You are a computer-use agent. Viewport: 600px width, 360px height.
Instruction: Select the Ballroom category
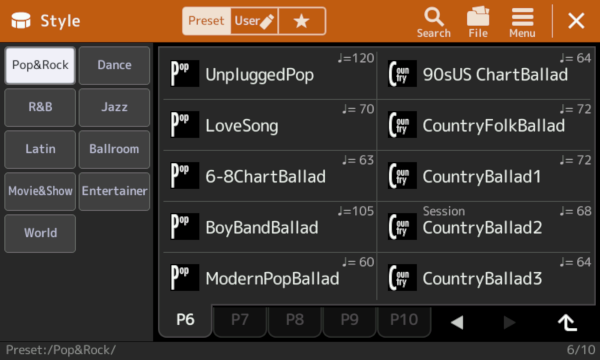click(114, 149)
